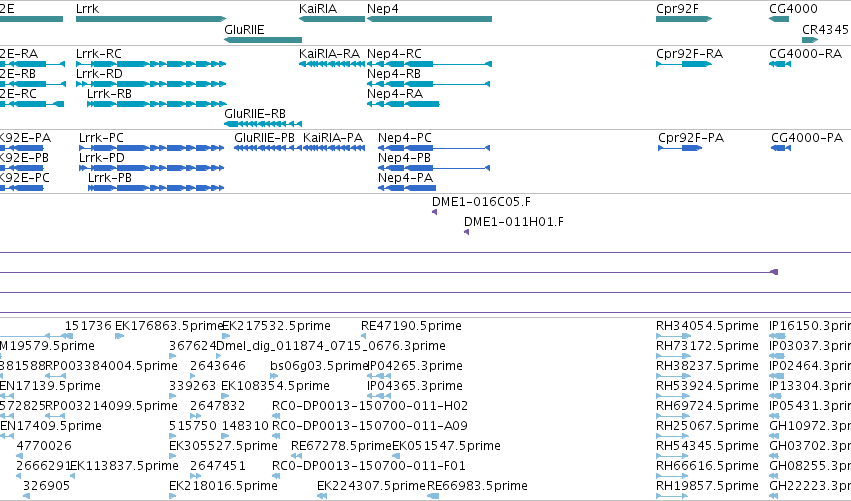Open the RH73172.5prime EST label

[x=707, y=346]
